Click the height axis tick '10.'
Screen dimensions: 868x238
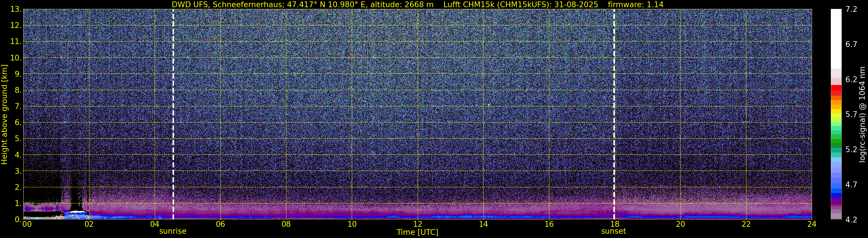[16, 58]
